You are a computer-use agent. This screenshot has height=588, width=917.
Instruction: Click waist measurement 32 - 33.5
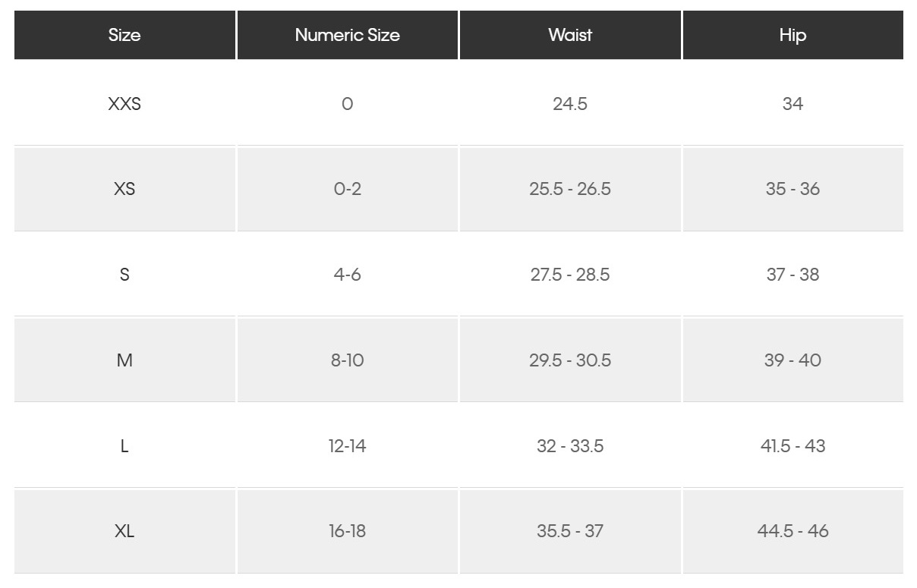(570, 446)
